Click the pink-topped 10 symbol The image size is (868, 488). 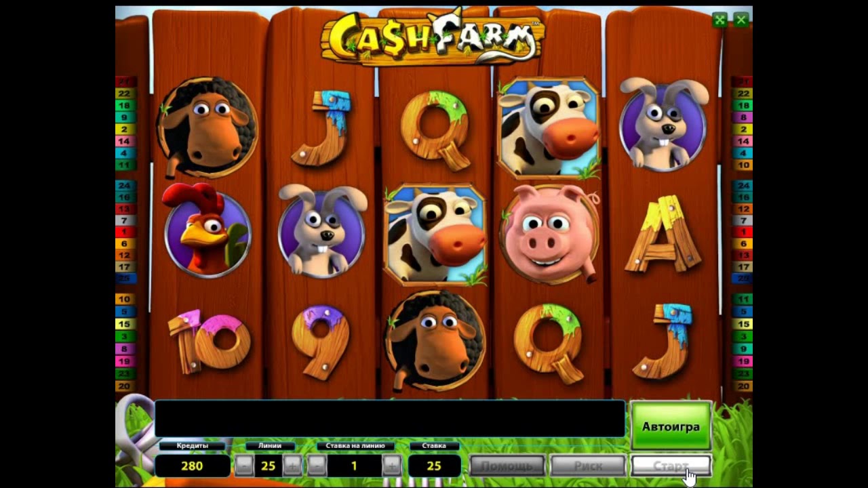click(209, 341)
